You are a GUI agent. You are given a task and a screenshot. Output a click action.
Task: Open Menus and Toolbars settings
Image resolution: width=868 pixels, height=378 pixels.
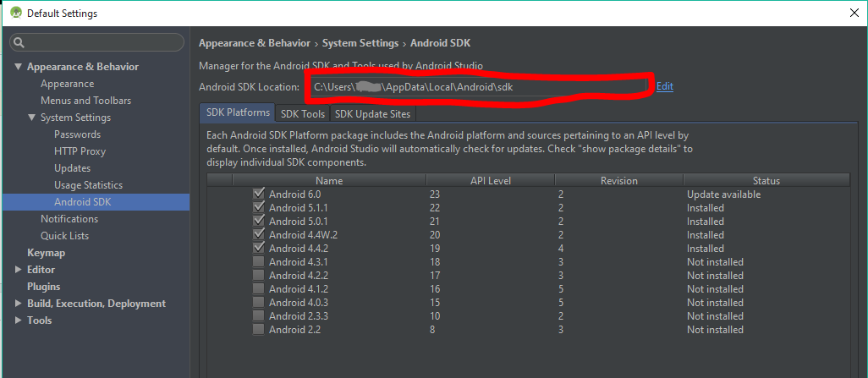pos(85,101)
